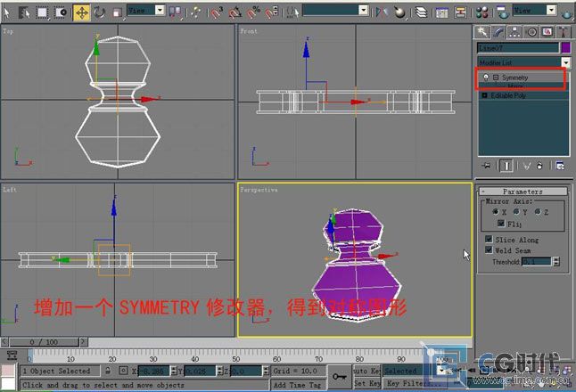Open Key Filters dialog
Viewport: 576px width, 392px height.
[x=415, y=383]
